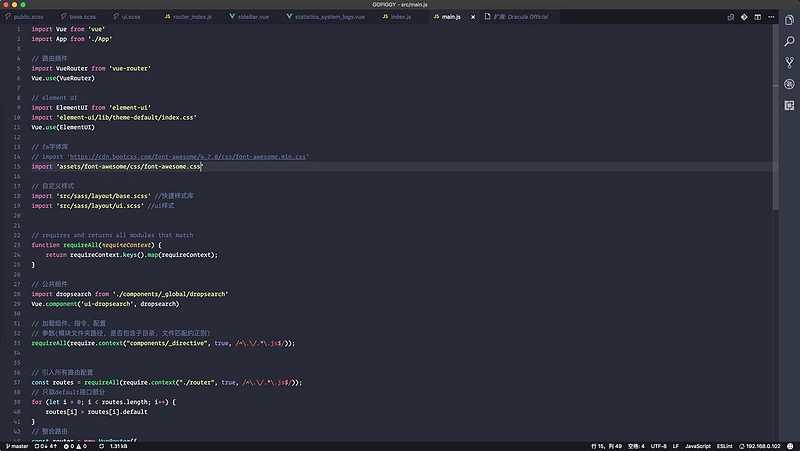Viewport: 800px width, 451px height.
Task: Click Vue.use(ElementUI) on line 11
Action: pos(63,127)
